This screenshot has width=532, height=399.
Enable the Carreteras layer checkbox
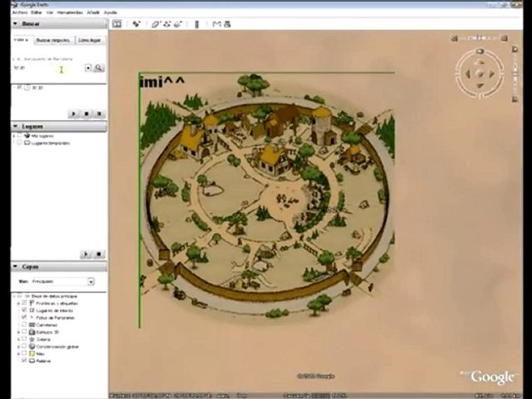pyautogui.click(x=24, y=325)
